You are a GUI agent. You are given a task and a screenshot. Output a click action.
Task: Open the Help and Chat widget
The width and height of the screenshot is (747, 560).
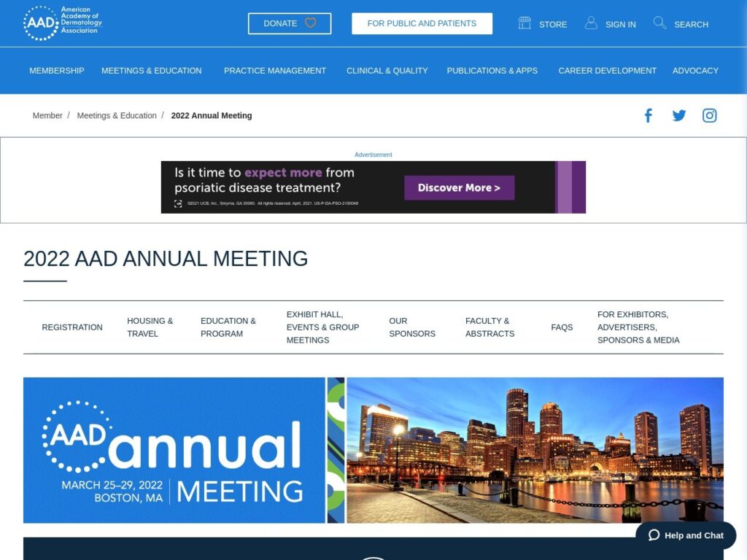[686, 535]
